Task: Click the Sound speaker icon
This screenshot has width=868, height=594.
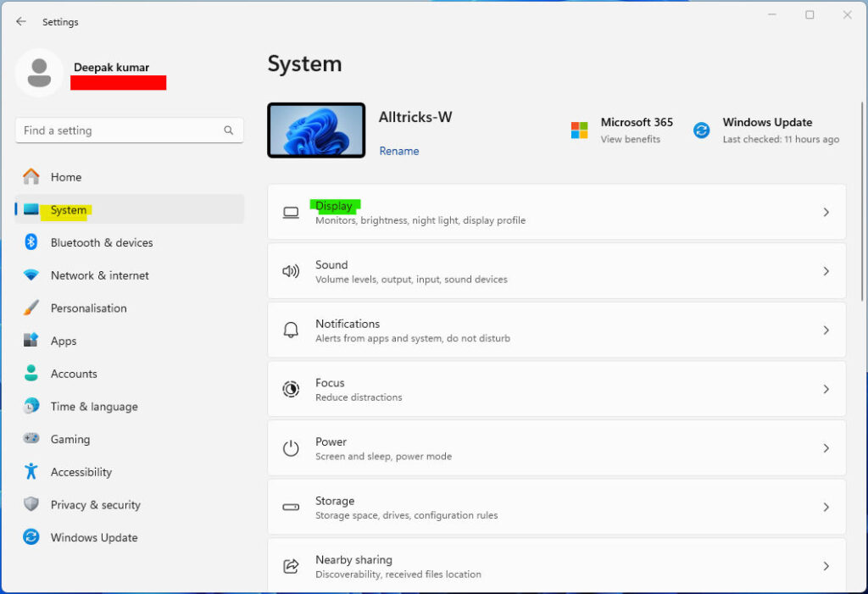Action: 289,271
